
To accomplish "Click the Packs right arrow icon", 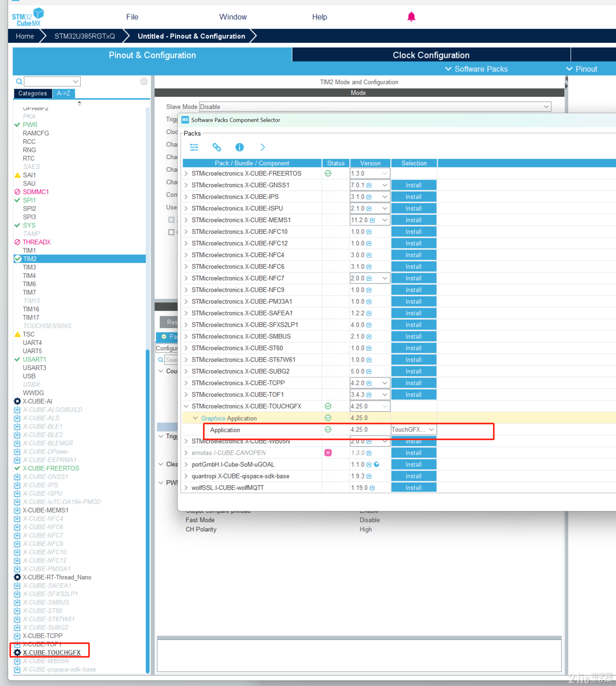I will [263, 147].
